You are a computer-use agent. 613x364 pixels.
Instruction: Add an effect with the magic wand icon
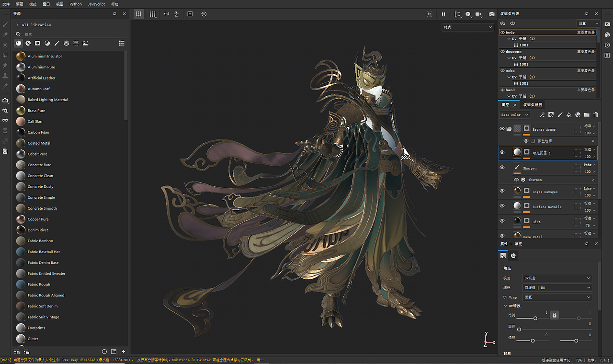542,115
